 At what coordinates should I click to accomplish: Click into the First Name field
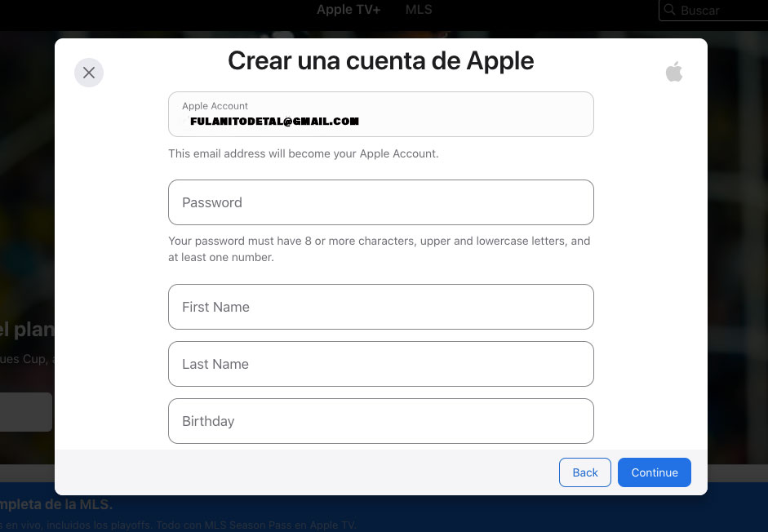click(381, 307)
